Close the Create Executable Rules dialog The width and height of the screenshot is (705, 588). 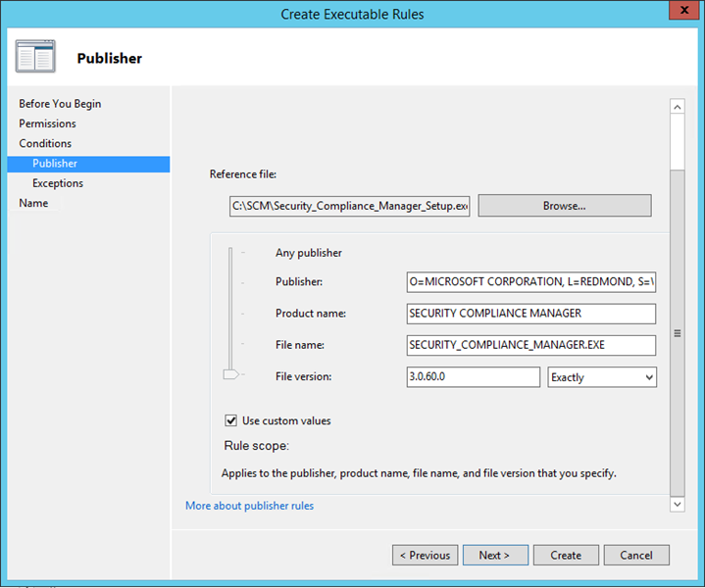[683, 10]
